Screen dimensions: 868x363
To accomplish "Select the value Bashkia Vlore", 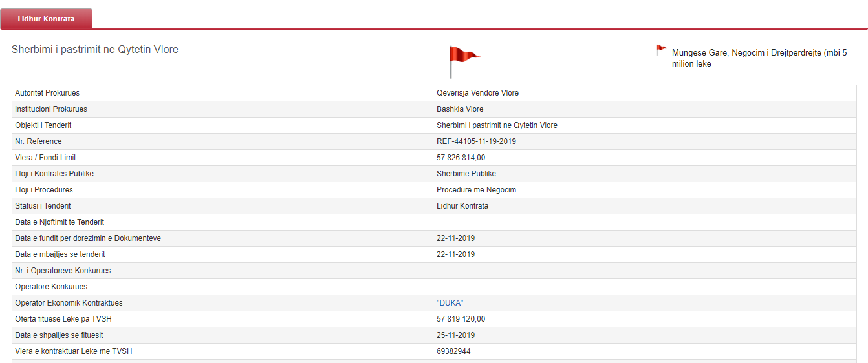I will (460, 109).
